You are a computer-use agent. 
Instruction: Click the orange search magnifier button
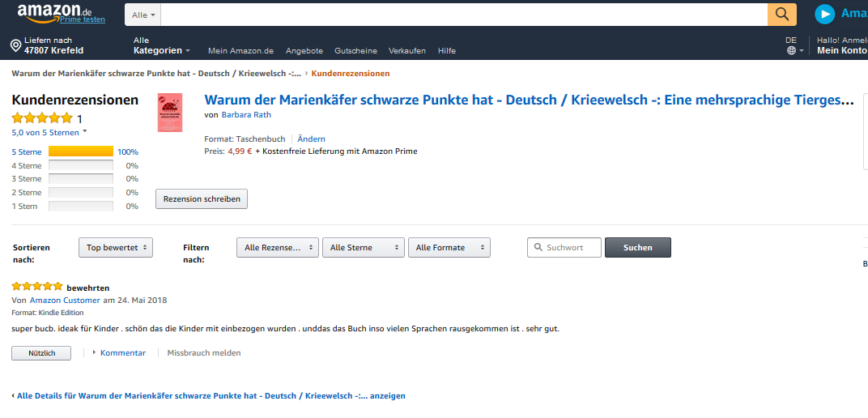(x=782, y=15)
